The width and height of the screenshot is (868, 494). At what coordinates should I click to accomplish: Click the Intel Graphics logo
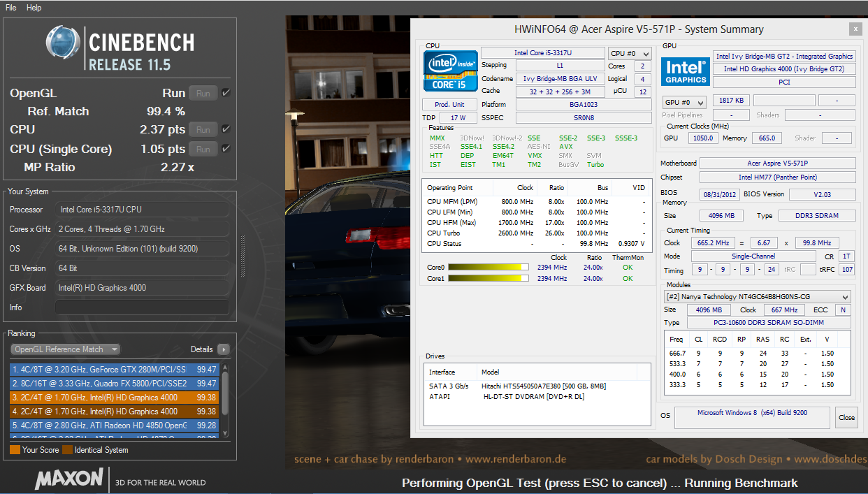click(x=686, y=73)
